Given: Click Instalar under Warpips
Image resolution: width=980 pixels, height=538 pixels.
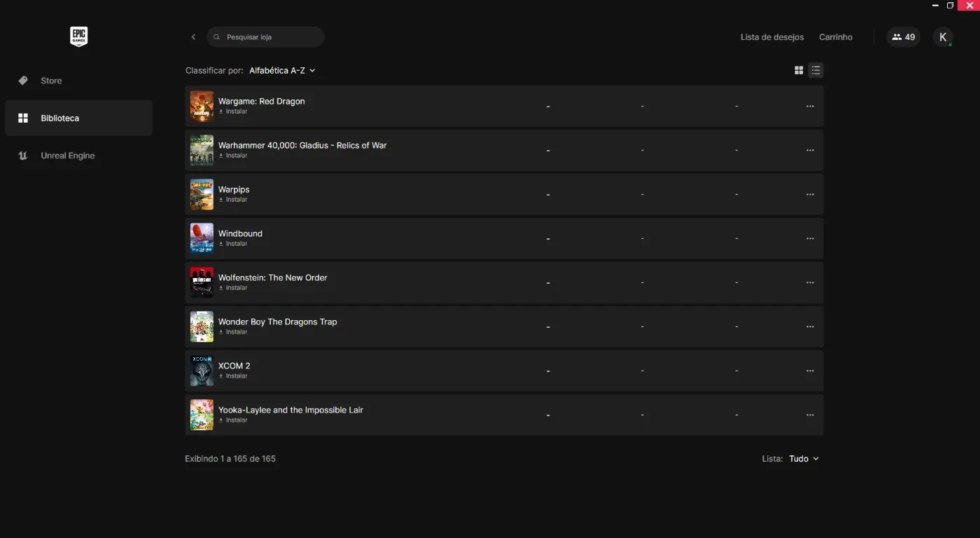Looking at the screenshot, I should click(x=233, y=200).
